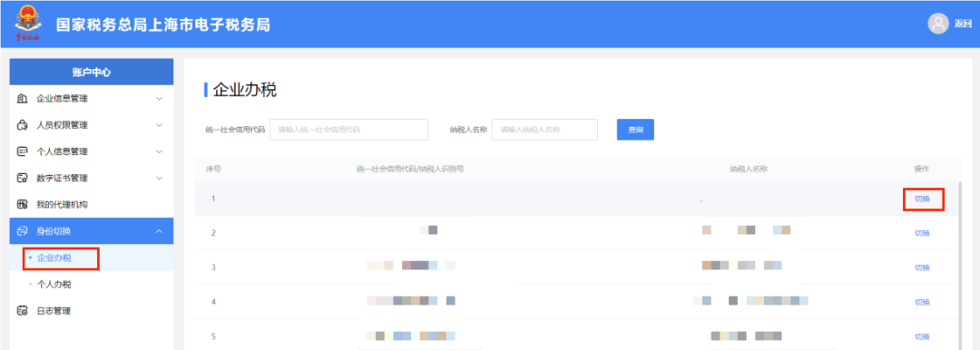Click 切换 link in row 1
The height and width of the screenshot is (350, 980).
(x=923, y=199)
